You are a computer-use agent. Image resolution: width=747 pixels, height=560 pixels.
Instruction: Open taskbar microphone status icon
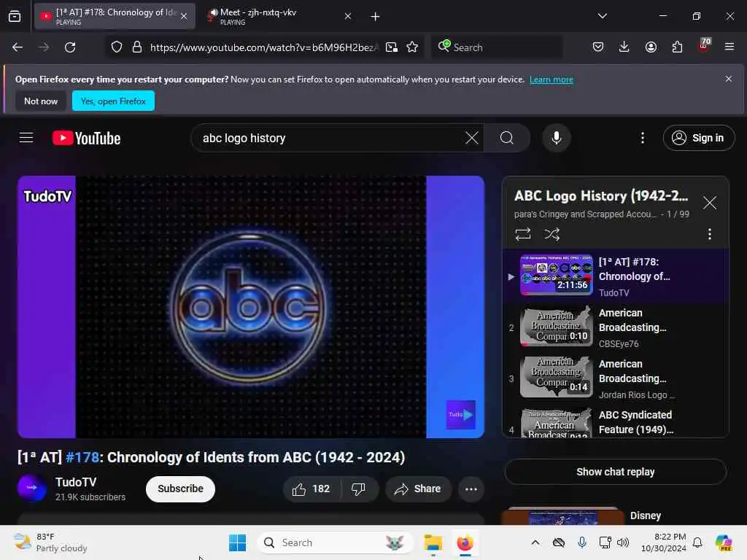(x=581, y=542)
